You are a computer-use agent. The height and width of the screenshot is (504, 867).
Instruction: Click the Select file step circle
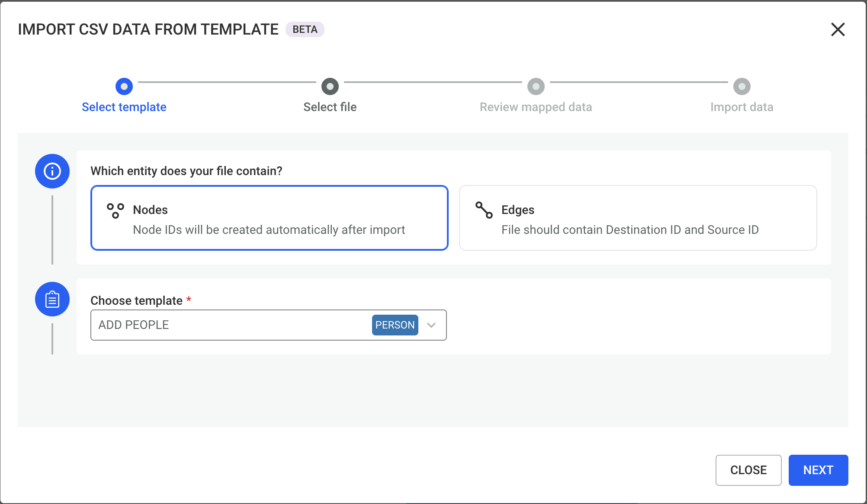pos(330,86)
